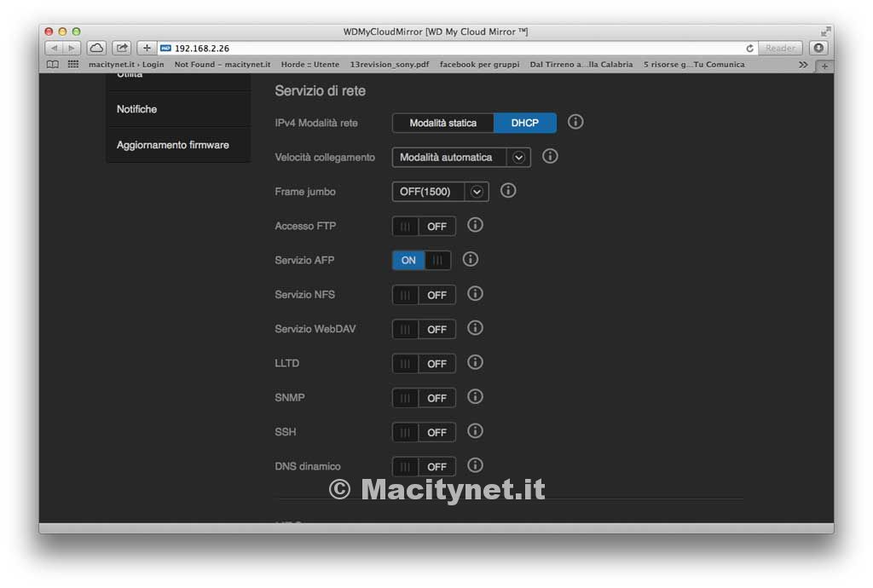873x588 pixels.
Task: Open the Macitynet.it Login bookmark
Action: 126,65
